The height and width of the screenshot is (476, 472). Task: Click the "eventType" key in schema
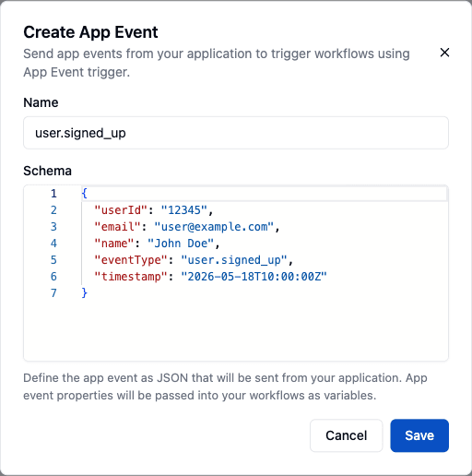click(131, 260)
